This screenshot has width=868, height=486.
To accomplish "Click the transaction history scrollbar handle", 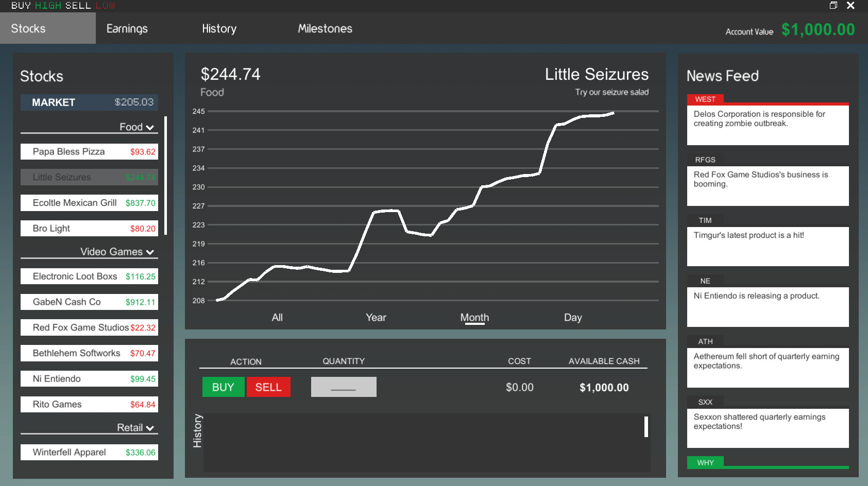I will coord(646,427).
